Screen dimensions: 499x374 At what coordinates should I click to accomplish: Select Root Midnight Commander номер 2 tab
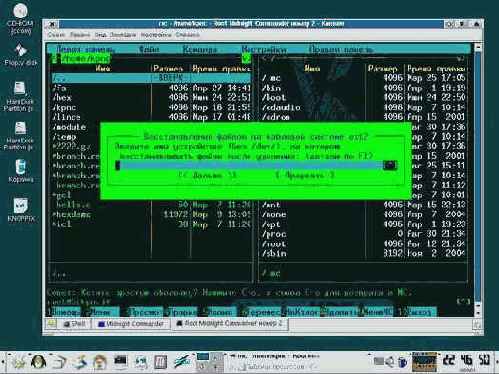coord(229,324)
